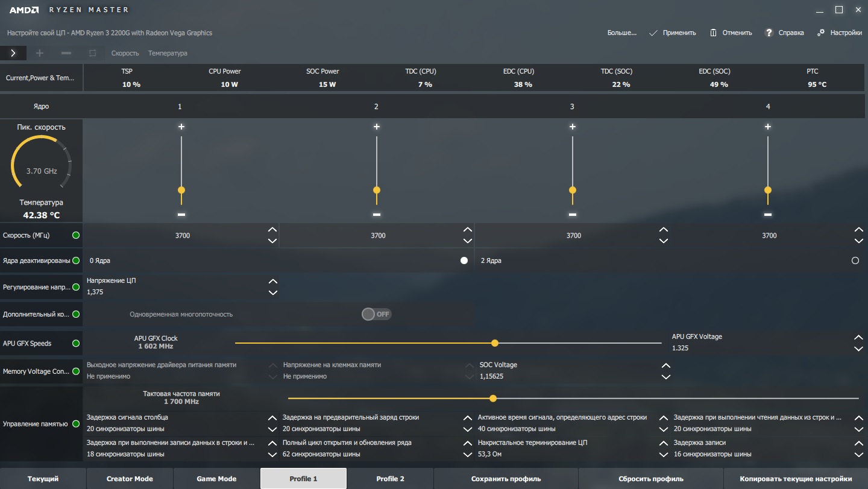This screenshot has height=489, width=868.
Task: Toggle the green indicator for Регулирование напр...
Action: click(76, 287)
